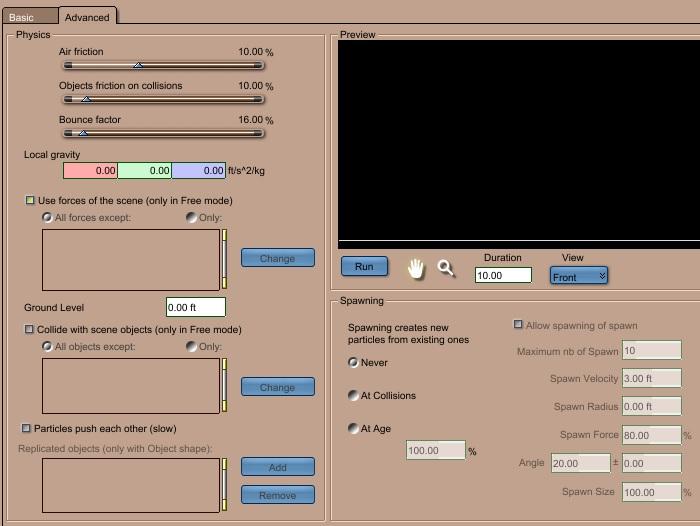
Task: Switch to the Advanced tab
Action: point(88,17)
